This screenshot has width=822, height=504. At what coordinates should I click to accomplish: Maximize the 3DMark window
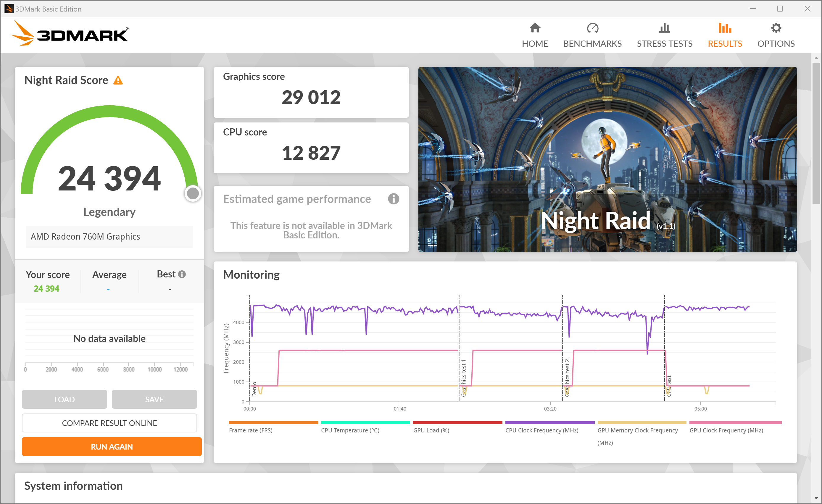[x=780, y=9]
